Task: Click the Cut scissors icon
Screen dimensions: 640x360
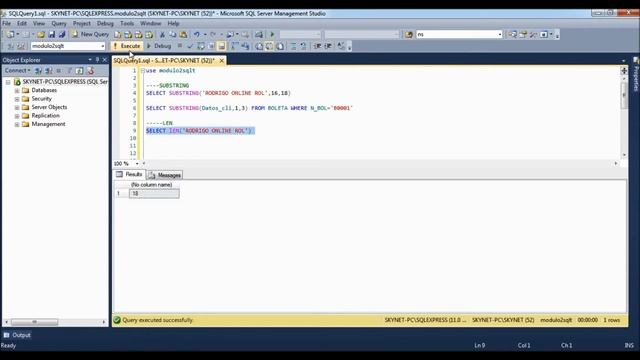Action: click(162, 34)
